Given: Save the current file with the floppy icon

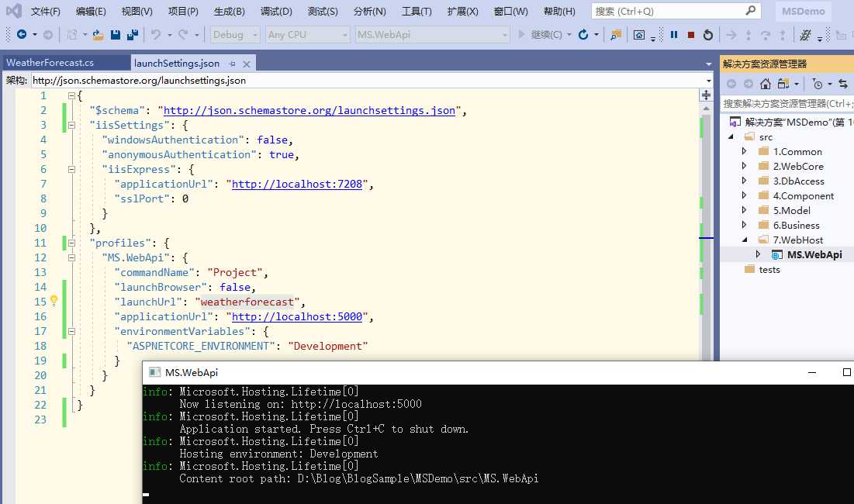Looking at the screenshot, I should click(x=116, y=35).
